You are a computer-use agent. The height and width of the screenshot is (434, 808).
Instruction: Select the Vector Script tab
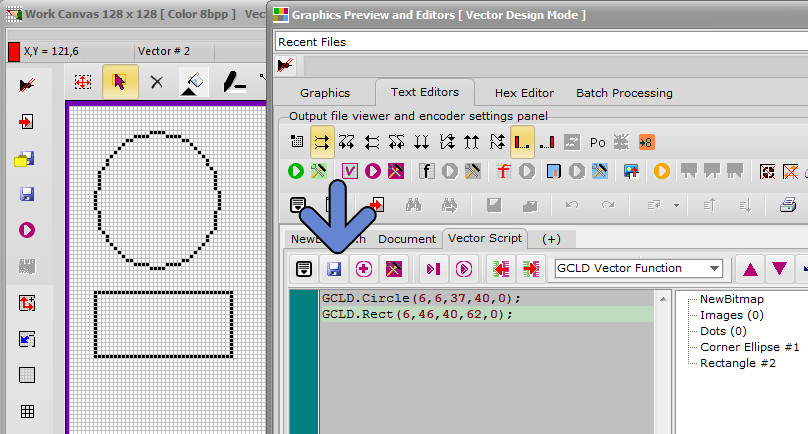coord(485,239)
